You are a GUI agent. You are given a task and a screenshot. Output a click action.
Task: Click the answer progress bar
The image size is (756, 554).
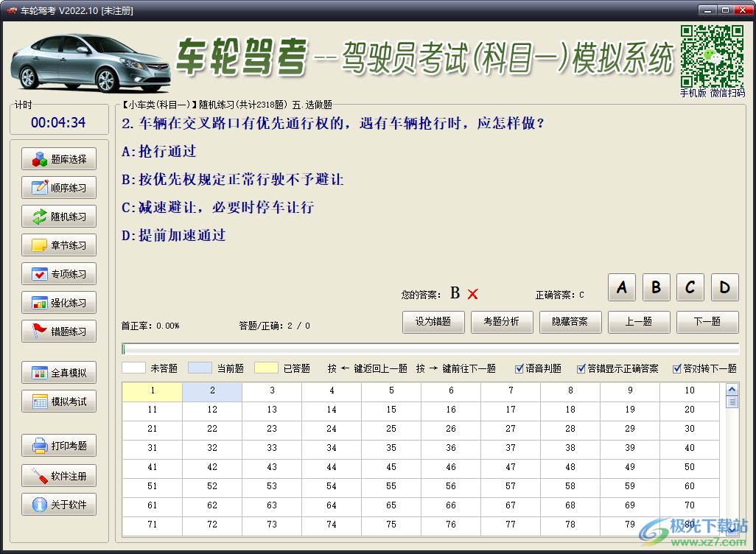pos(430,348)
